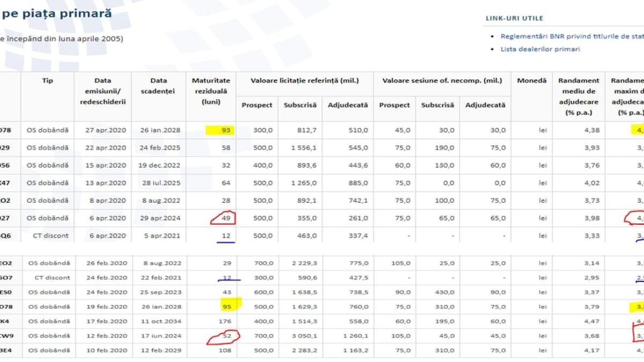Open the Lista dealerilor primari link
Image resolution: width=644 pixels, height=362 pixels.
pos(540,49)
